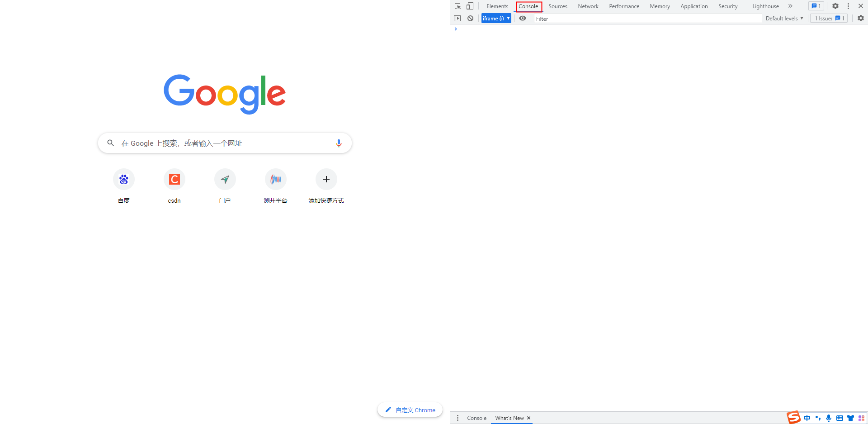Select the drawer Console tab
Image resolution: width=868 pixels, height=424 pixels.
tap(476, 418)
